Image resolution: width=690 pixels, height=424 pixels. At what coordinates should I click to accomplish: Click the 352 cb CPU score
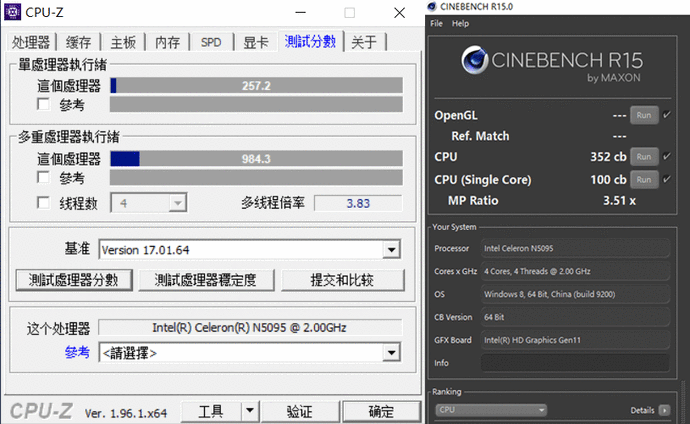[x=608, y=157]
